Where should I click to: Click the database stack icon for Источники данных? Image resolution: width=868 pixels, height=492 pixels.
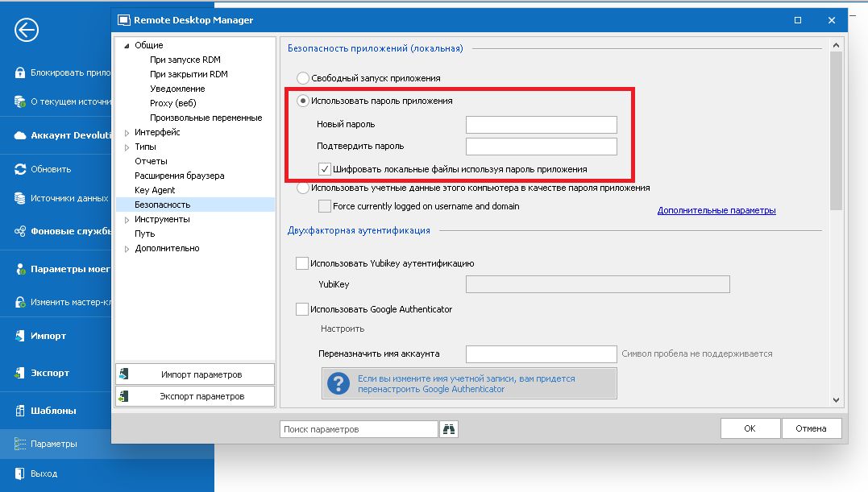coord(20,198)
